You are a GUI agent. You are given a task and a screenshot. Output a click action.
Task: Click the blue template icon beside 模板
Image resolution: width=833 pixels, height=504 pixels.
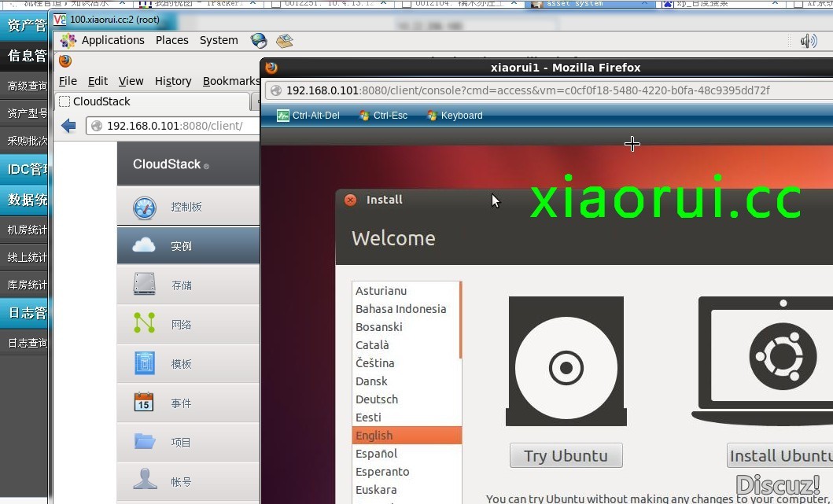click(x=145, y=363)
